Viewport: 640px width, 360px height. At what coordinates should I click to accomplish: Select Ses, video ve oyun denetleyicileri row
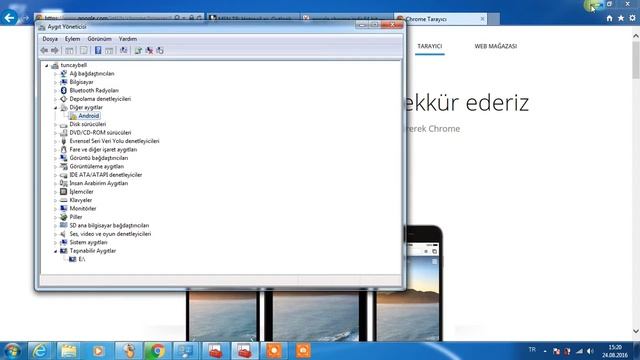tap(110, 234)
